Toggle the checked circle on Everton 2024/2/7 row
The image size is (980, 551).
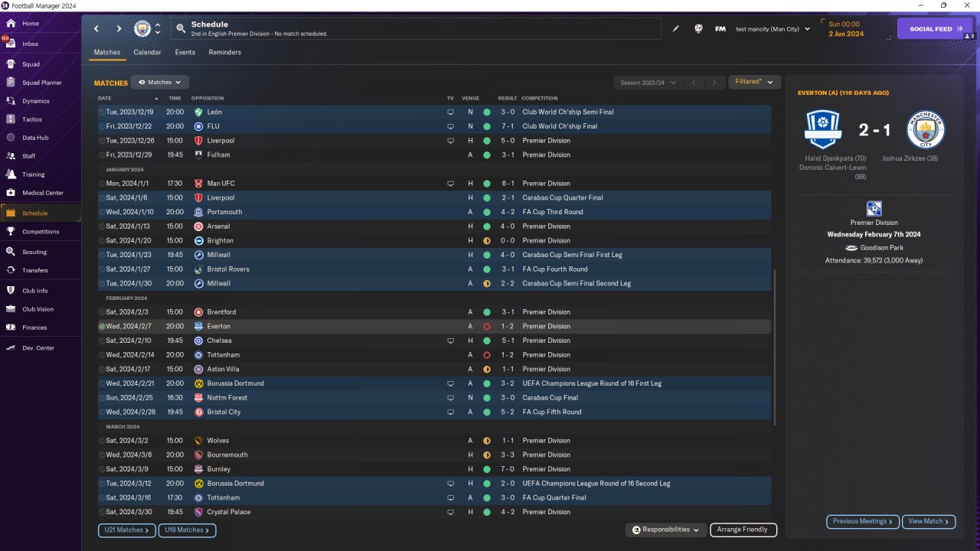tap(102, 326)
